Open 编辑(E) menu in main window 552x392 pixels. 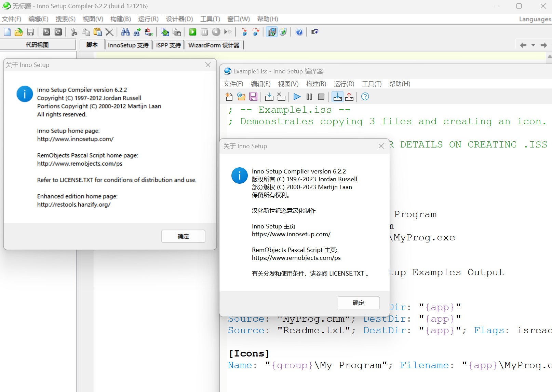[38, 19]
